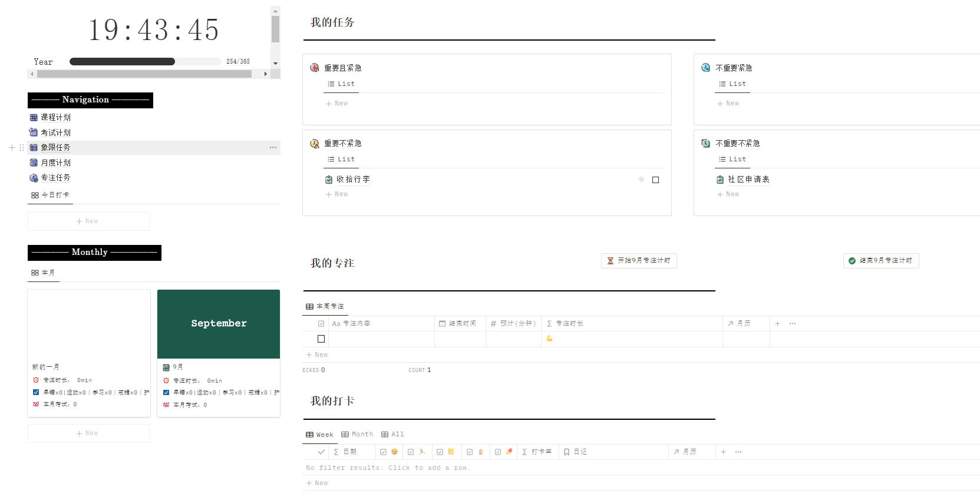
Task: Click the Year progress bar
Action: click(145, 61)
